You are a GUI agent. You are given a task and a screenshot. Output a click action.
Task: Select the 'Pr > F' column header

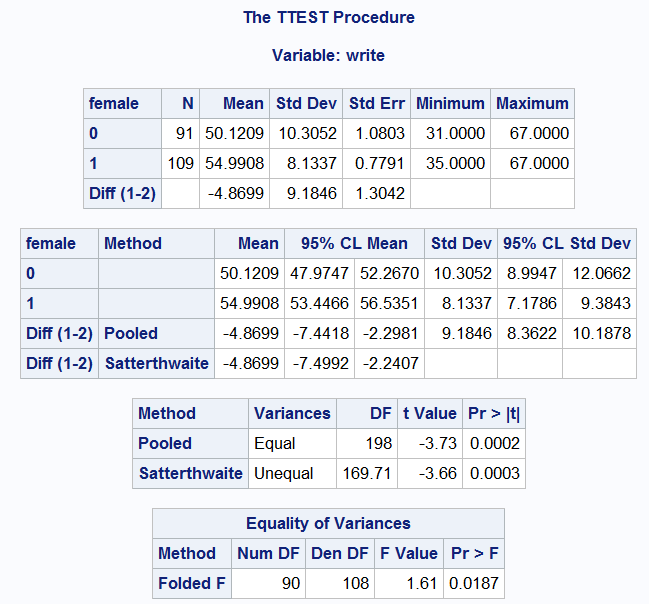click(475, 553)
